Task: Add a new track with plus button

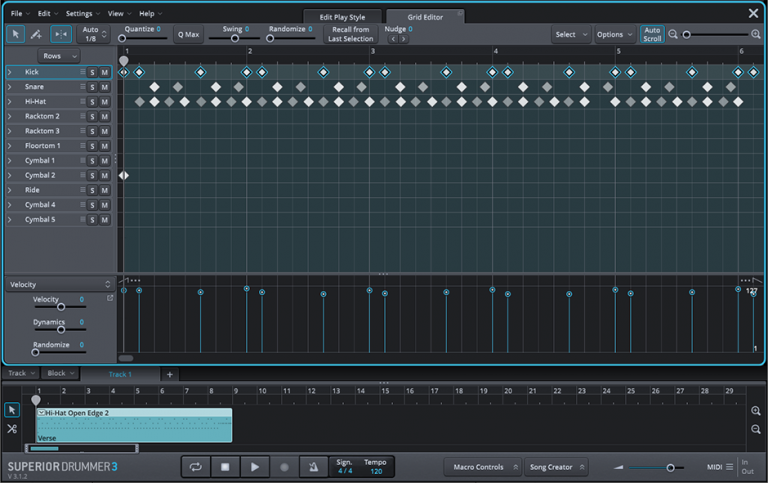Action: click(170, 374)
